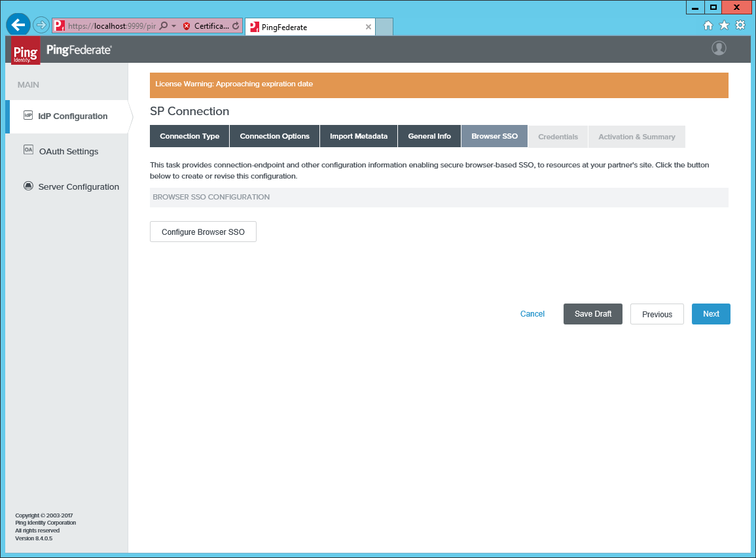The width and height of the screenshot is (756, 558).
Task: Select the PingFederate browser tab
Action: (310, 27)
